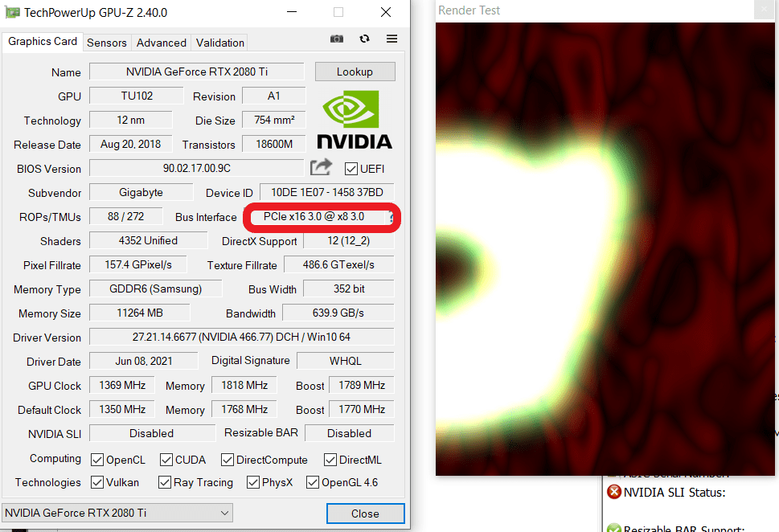
Task: Click the Resizable BAR value Disabled
Action: [349, 433]
